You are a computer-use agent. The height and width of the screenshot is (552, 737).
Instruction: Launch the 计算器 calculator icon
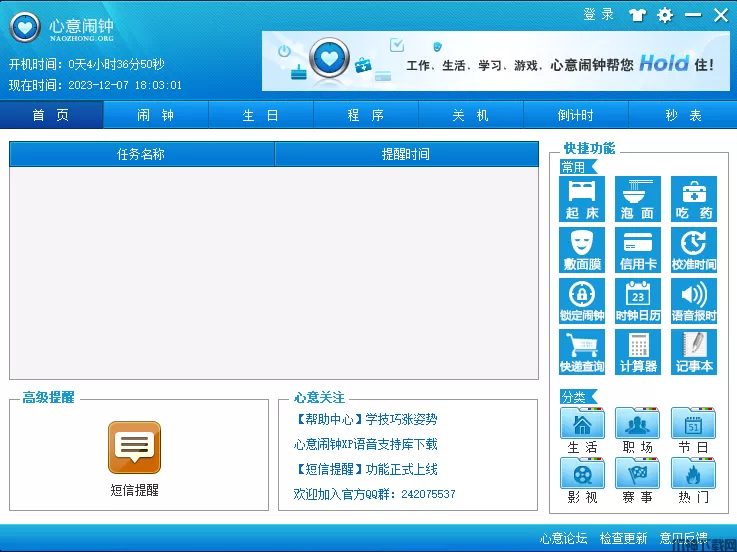(638, 352)
